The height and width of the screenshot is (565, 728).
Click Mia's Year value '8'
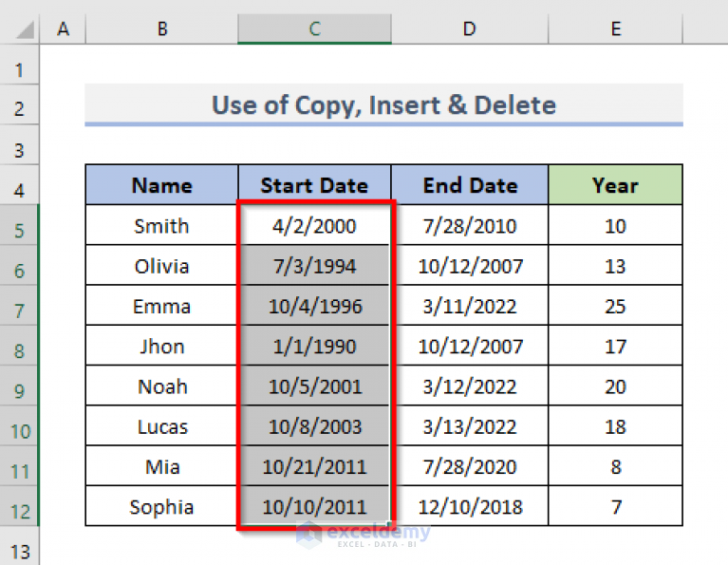coord(615,466)
